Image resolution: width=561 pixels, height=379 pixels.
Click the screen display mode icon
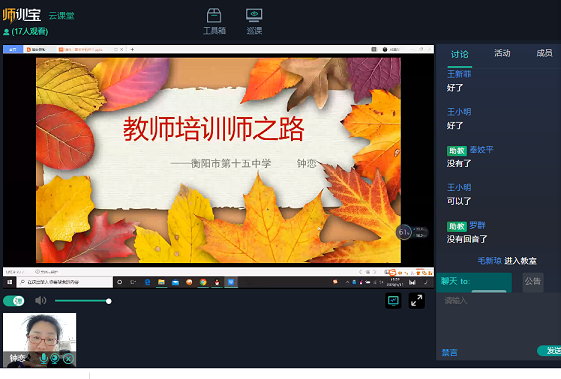(393, 301)
